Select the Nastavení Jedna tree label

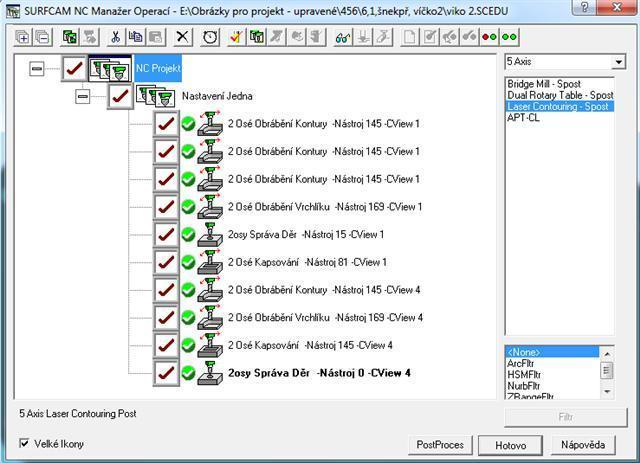click(x=217, y=96)
